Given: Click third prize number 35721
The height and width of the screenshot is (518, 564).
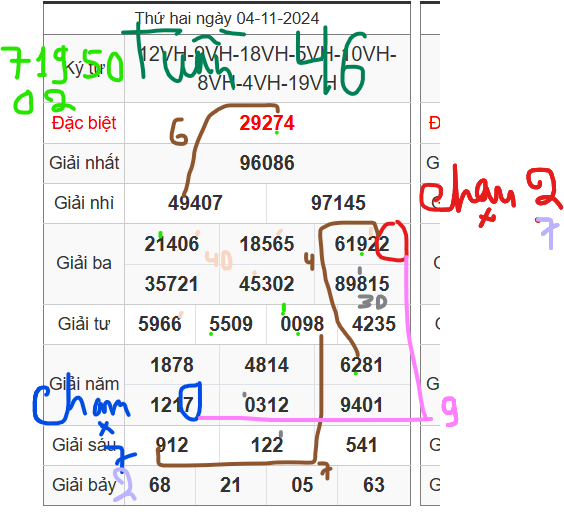Looking at the screenshot, I should coord(172,284).
